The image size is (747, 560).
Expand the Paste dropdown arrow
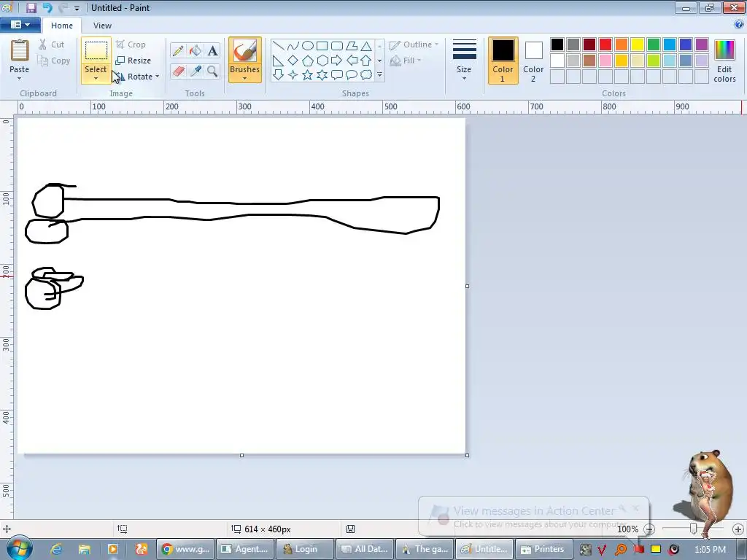pos(20,79)
